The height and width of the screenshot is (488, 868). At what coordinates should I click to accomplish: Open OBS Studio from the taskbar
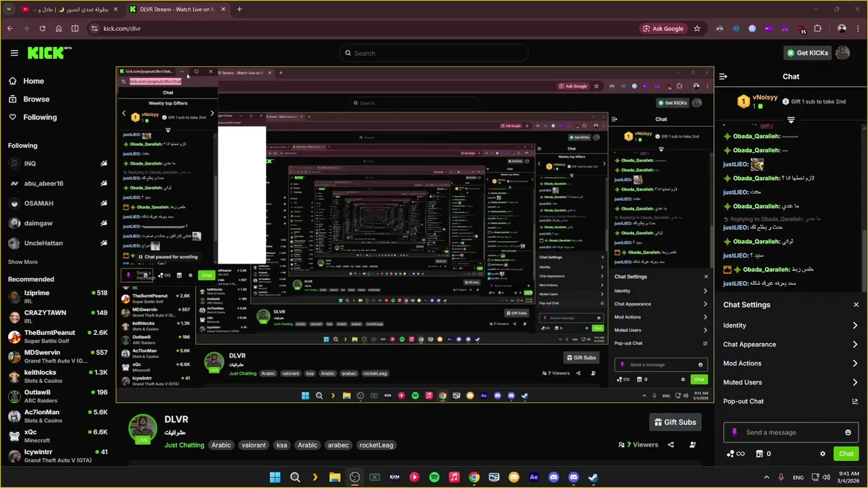click(355, 477)
